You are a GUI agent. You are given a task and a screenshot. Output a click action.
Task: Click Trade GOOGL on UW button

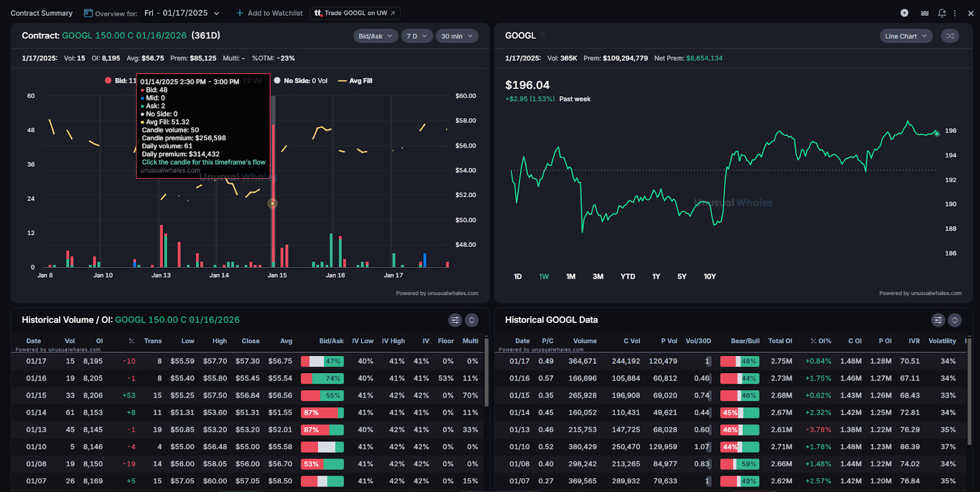pyautogui.click(x=355, y=13)
